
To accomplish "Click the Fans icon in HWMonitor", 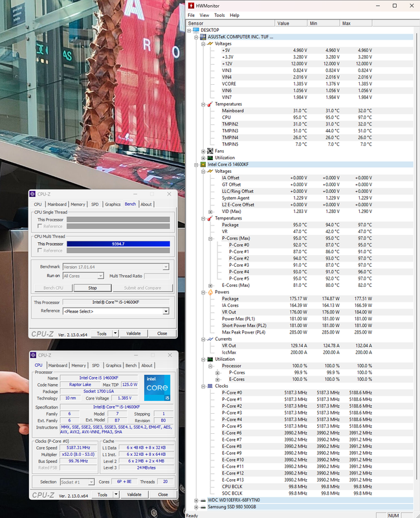I will [210, 151].
